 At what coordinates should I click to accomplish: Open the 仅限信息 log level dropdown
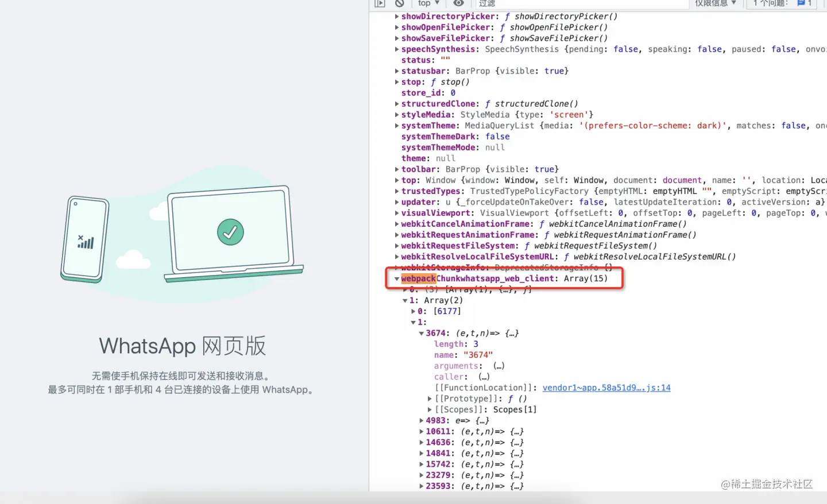point(716,3)
